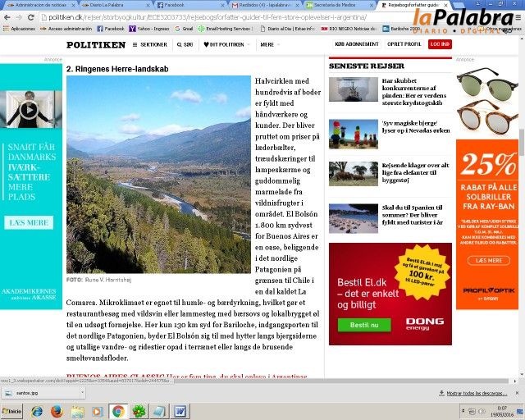Click Bestil nu in the DONG ad

[363, 325]
